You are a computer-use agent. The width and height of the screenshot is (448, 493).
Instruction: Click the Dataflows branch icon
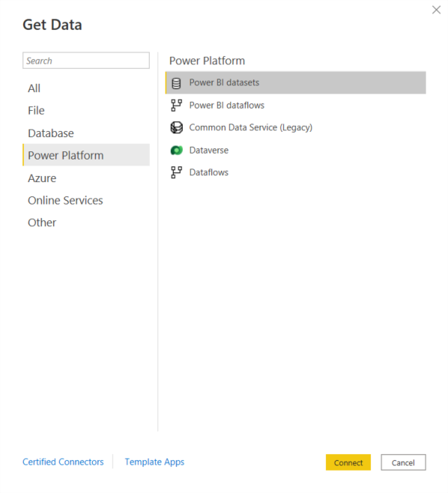pyautogui.click(x=176, y=172)
